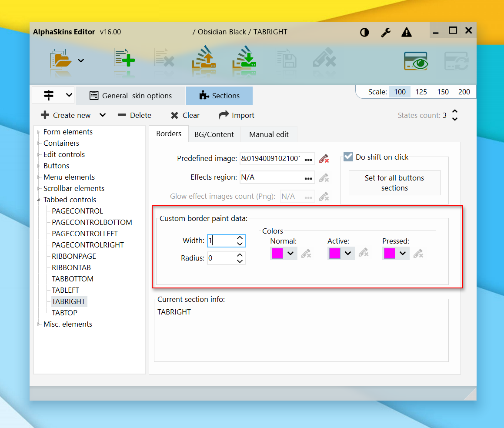Screen dimensions: 504x428
Task: Click the Active magenta color swatch
Action: (334, 253)
